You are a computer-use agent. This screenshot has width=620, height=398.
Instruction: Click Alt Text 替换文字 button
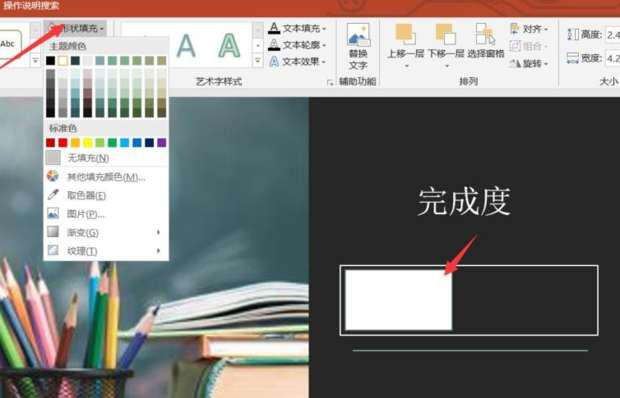[358, 47]
